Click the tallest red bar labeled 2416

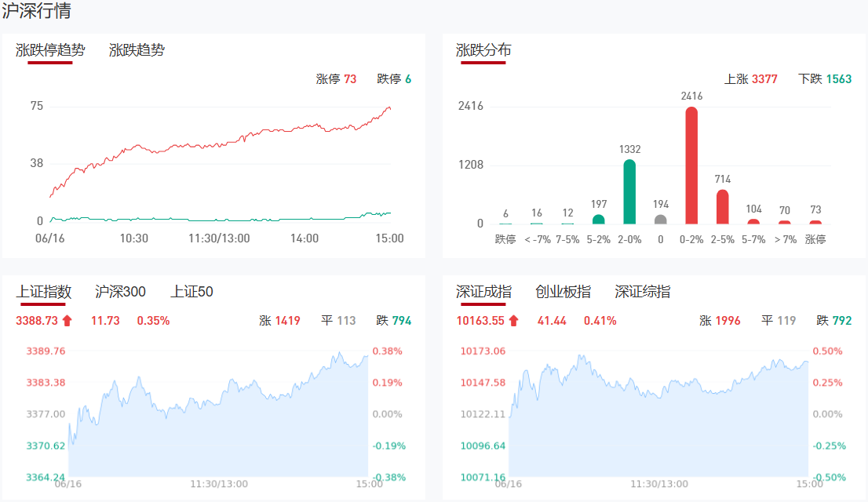pyautogui.click(x=691, y=166)
